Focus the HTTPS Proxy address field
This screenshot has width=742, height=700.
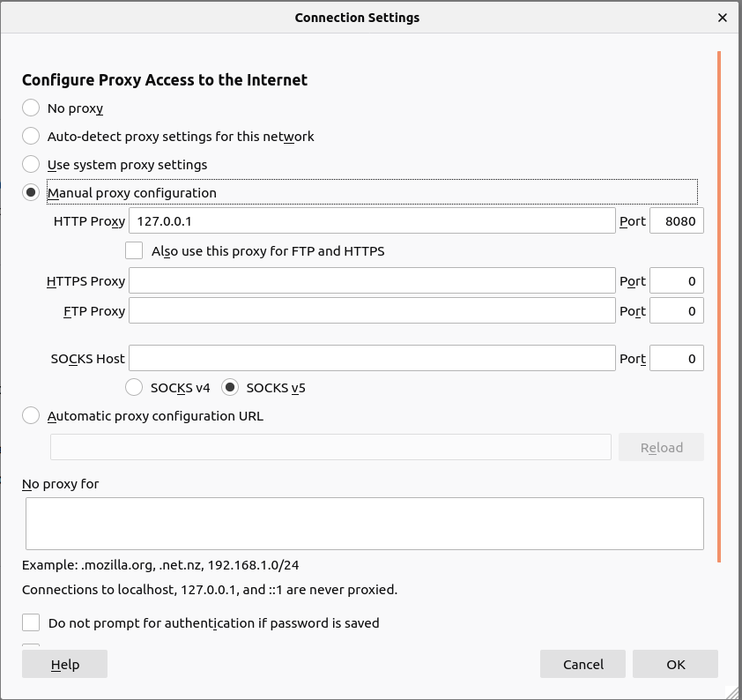coord(371,281)
